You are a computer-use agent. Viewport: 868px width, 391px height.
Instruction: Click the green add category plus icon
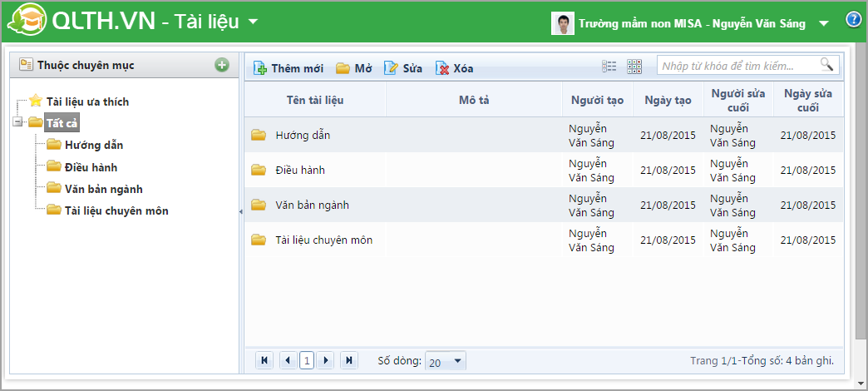[x=222, y=65]
